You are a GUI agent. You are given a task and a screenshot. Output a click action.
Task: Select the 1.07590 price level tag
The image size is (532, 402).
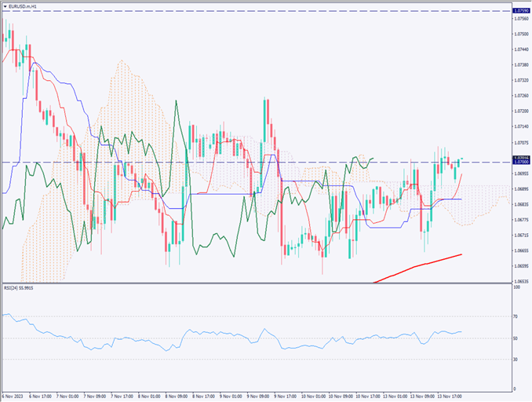pyautogui.click(x=522, y=12)
